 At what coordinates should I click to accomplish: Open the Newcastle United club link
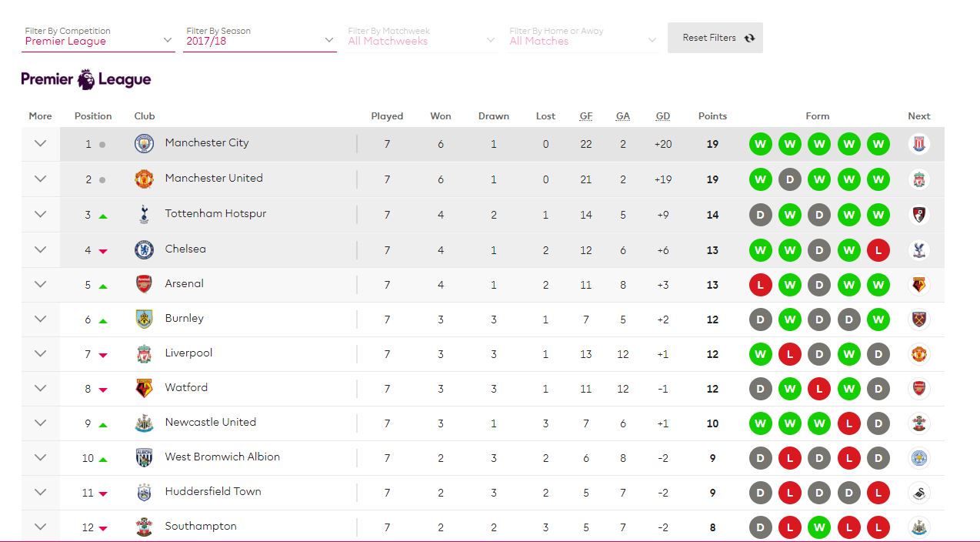point(210,422)
